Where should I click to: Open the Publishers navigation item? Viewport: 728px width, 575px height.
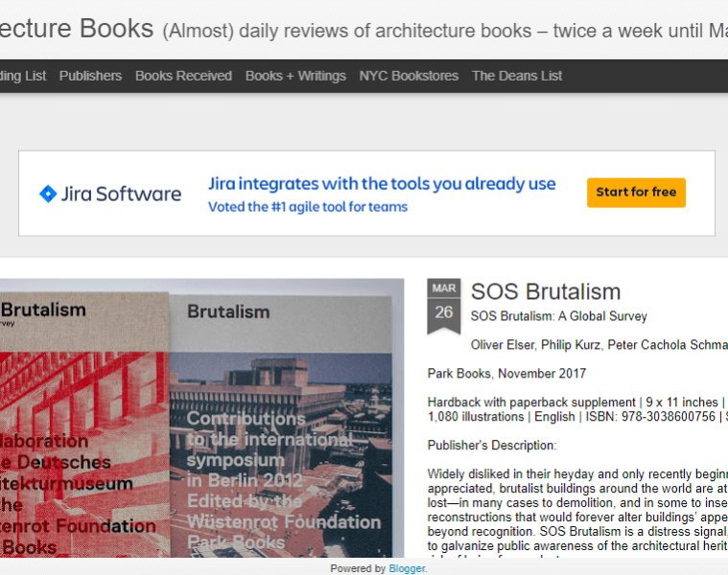click(x=90, y=76)
